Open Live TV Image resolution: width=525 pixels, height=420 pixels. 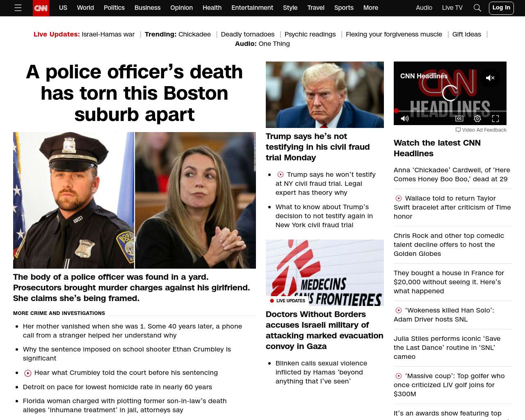point(452,8)
